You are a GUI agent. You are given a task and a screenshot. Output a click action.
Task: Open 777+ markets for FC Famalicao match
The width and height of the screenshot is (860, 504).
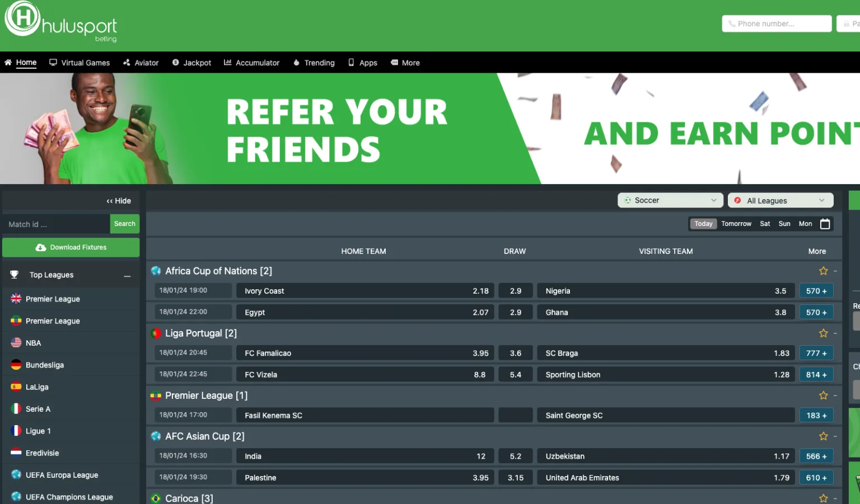click(x=816, y=353)
